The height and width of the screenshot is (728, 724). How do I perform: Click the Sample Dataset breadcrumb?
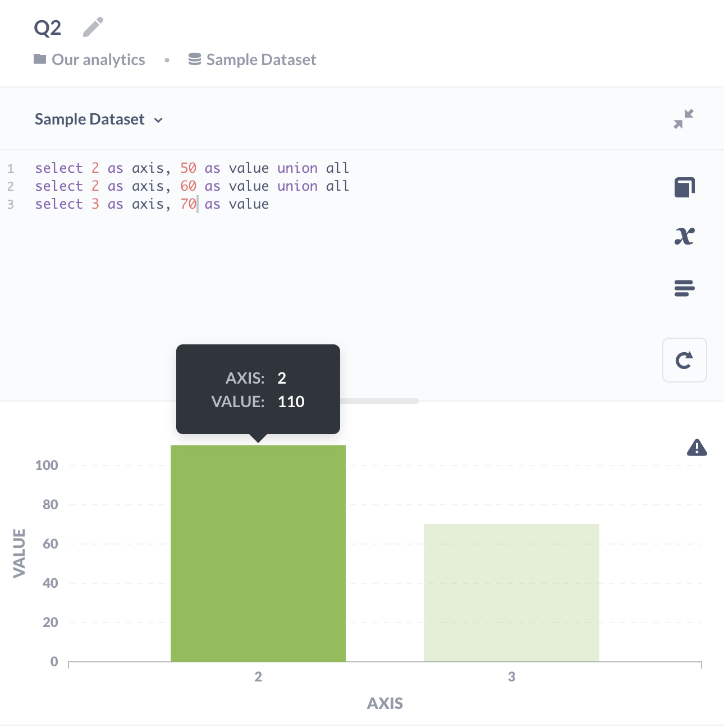coord(260,59)
